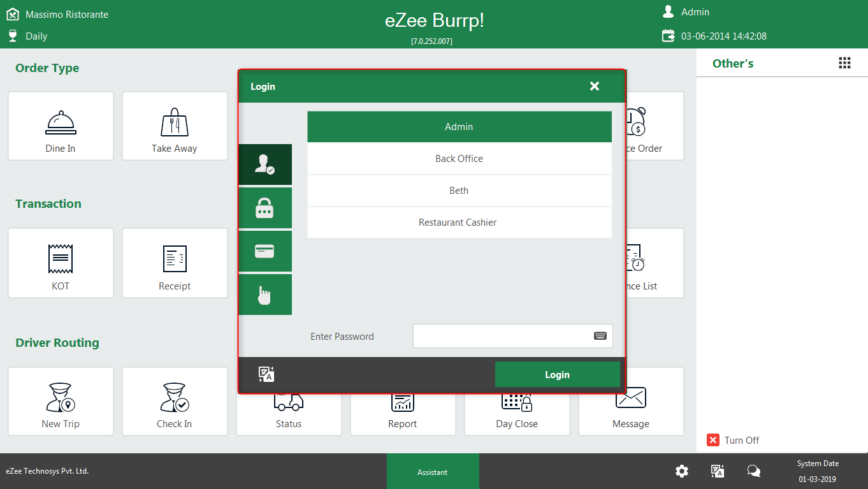Choose Beth in the user list

point(459,191)
